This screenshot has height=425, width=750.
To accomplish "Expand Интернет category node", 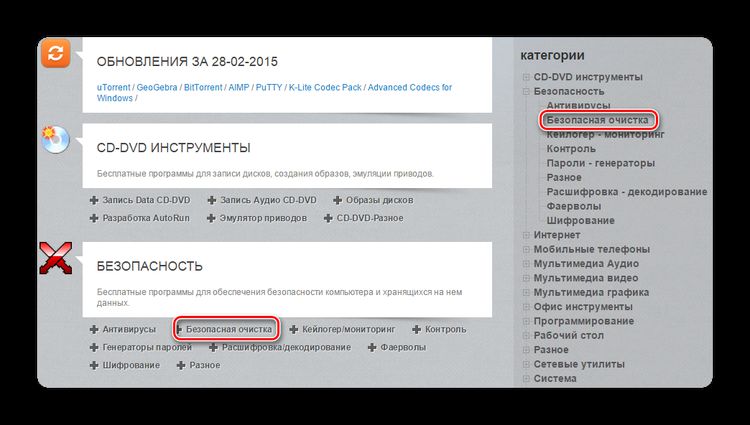I will (526, 235).
